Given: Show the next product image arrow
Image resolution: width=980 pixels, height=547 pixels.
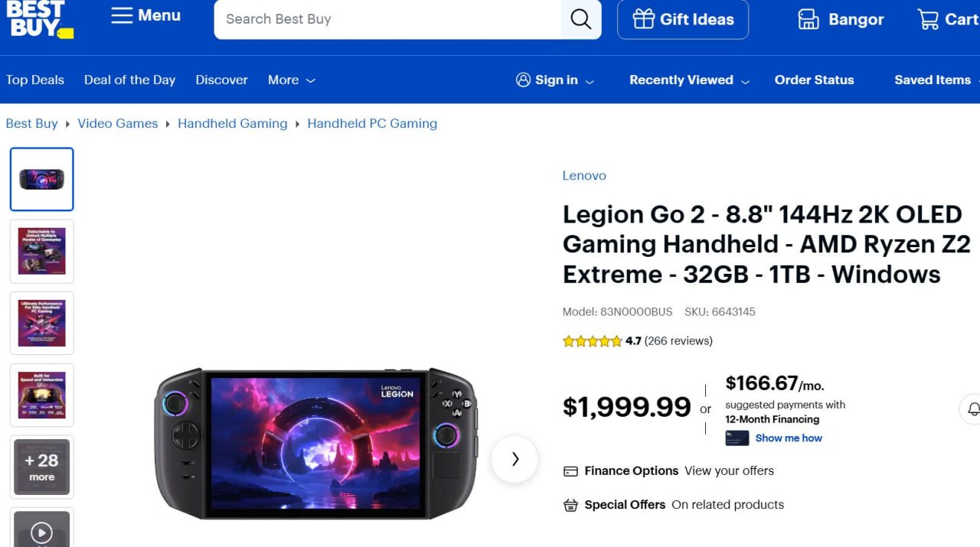Looking at the screenshot, I should tap(514, 459).
